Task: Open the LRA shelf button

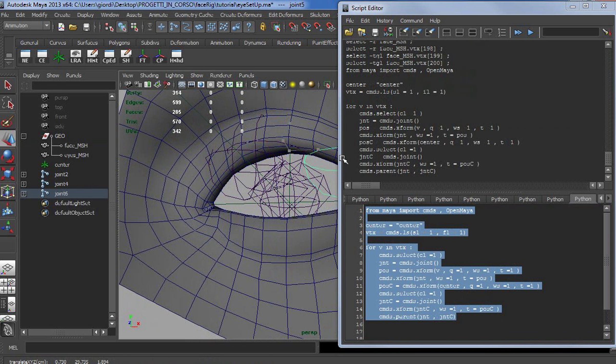Action: point(76,56)
